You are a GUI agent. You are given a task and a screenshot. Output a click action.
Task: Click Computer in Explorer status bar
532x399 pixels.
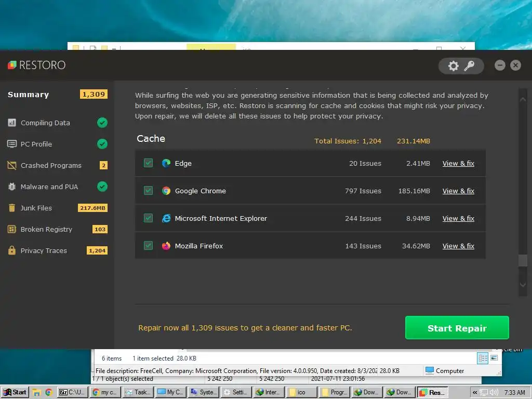pos(445,371)
